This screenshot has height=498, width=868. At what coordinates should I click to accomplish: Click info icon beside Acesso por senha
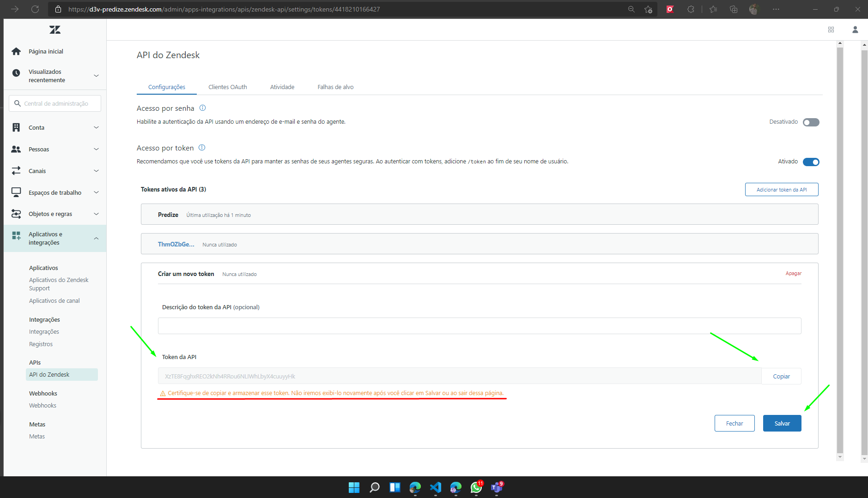[202, 108]
